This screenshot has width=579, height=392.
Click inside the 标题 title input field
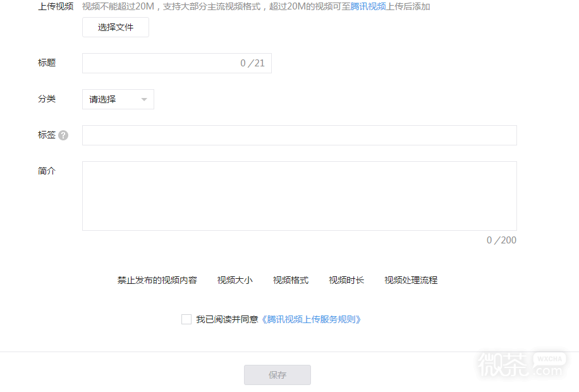pyautogui.click(x=158, y=63)
